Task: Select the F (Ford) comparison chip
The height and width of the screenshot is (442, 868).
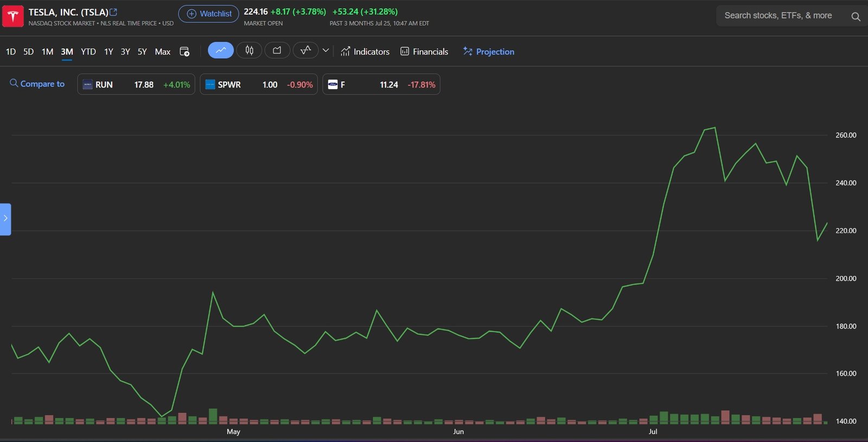Action: pos(381,85)
